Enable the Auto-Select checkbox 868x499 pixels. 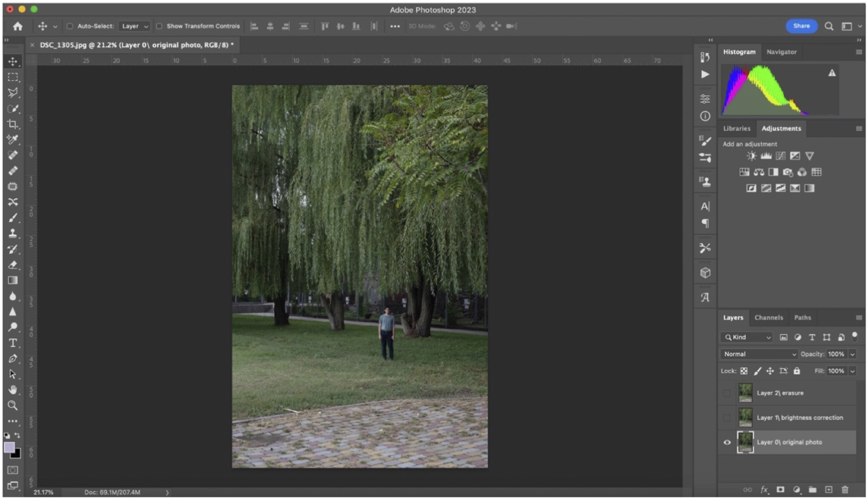(69, 26)
